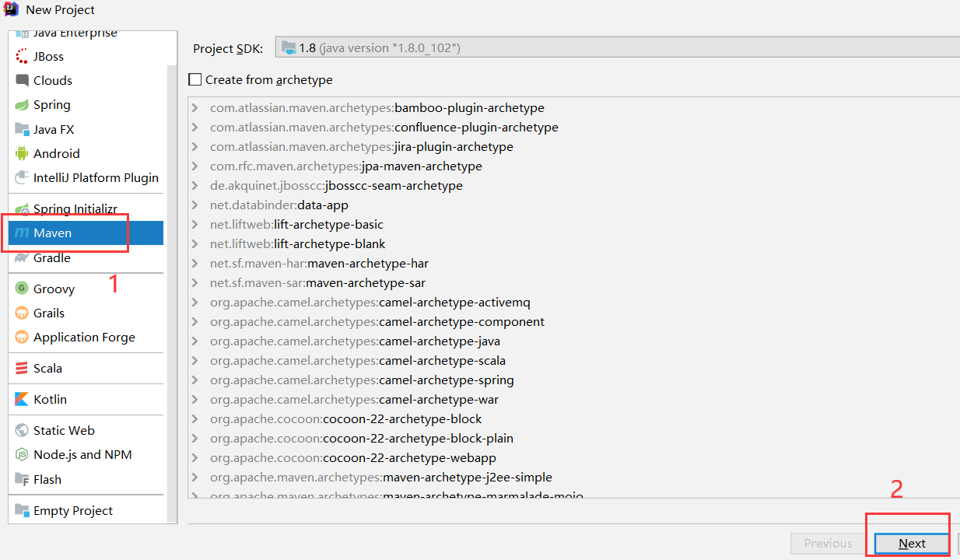Open the Project SDK dropdown
This screenshot has height=560, width=960.
[616, 48]
